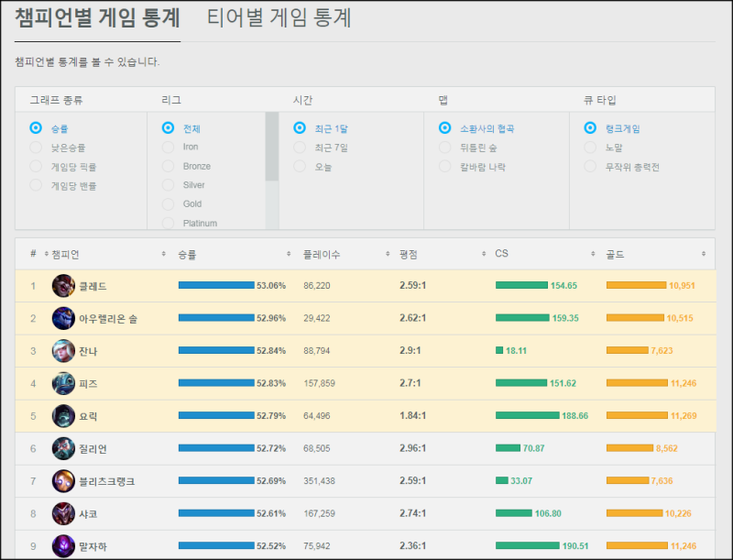Choose Gold league radio
This screenshot has height=560, width=733.
168,204
